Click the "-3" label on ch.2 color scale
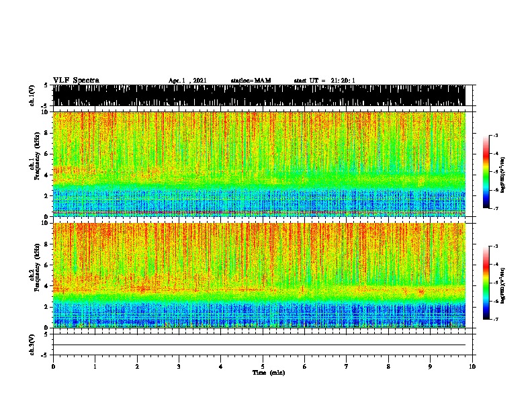The image size is (532, 411). click(496, 246)
